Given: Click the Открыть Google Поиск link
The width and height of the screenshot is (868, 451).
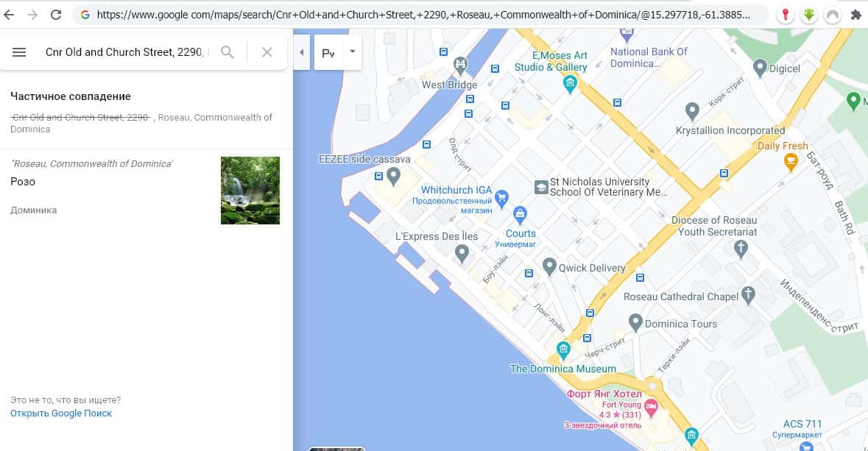Looking at the screenshot, I should coord(61,413).
